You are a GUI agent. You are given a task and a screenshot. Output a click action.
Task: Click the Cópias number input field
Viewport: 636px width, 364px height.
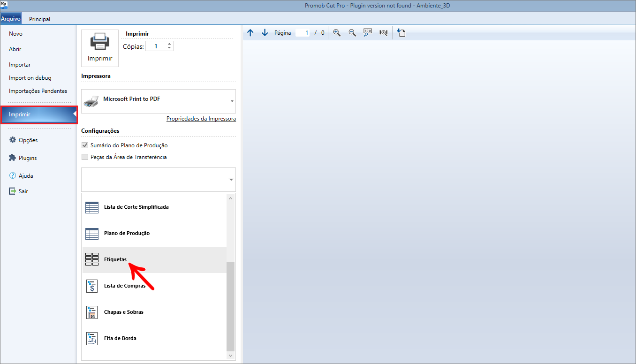point(156,46)
